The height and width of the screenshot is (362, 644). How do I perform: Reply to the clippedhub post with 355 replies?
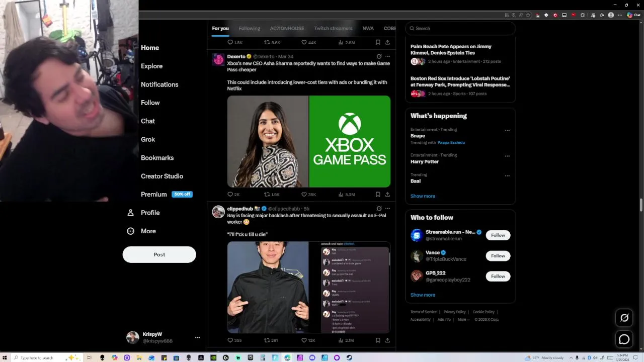(x=234, y=340)
